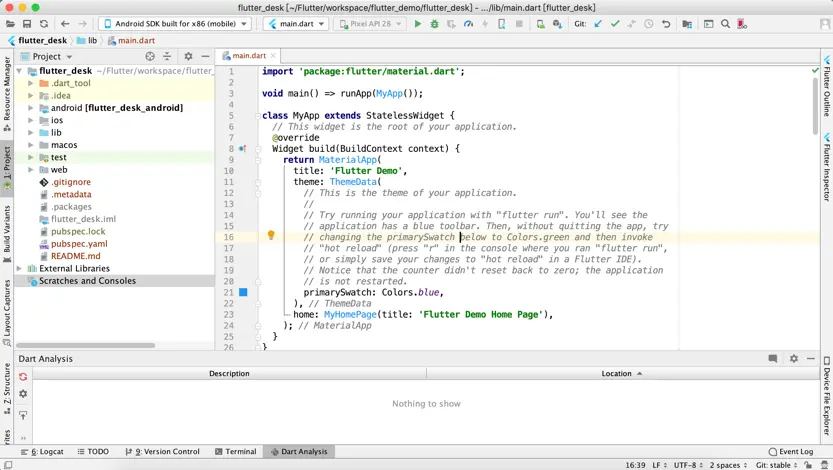Open the TODO tool window tab
Screen dimensions: 833x470
tap(93, 451)
